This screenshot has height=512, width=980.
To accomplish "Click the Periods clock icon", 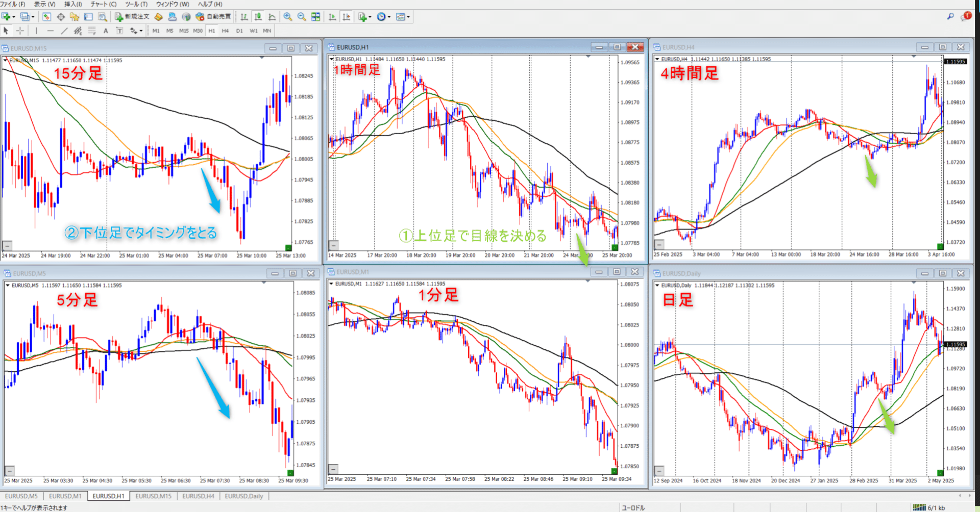I will [381, 17].
